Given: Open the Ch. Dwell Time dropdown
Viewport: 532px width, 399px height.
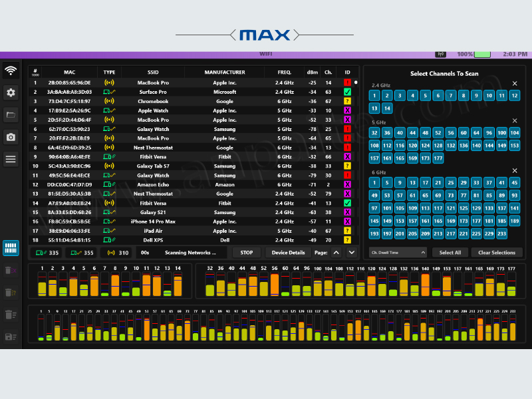Looking at the screenshot, I should [x=398, y=253].
